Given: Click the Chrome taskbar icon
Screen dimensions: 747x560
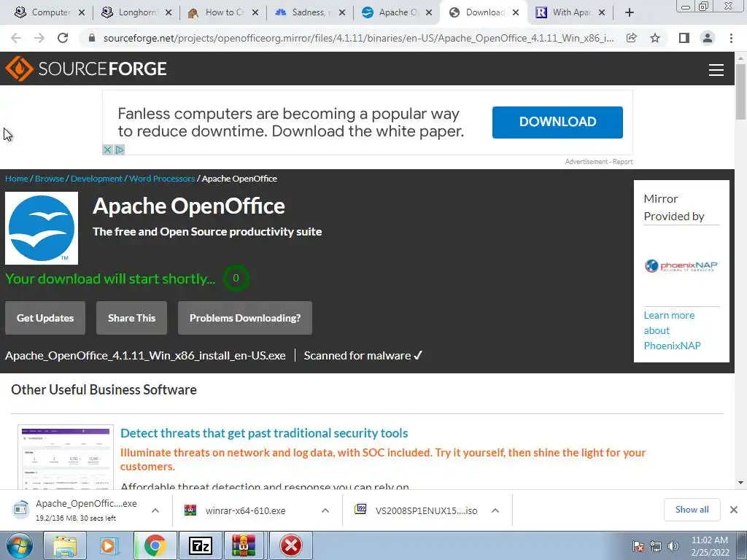Looking at the screenshot, I should click(155, 545).
